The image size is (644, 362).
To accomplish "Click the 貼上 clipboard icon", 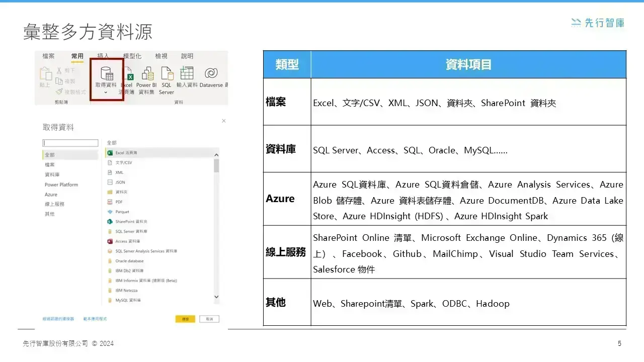I will tap(45, 74).
